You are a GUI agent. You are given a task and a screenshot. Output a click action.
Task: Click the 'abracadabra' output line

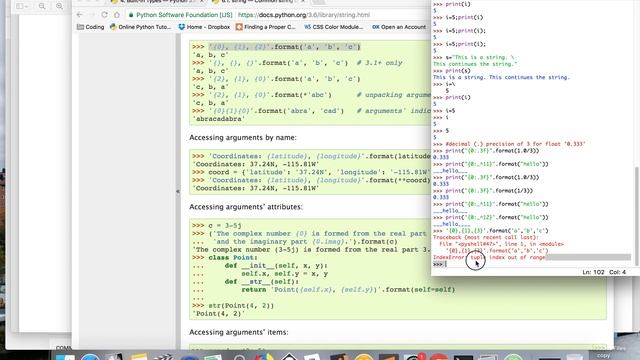218,119
